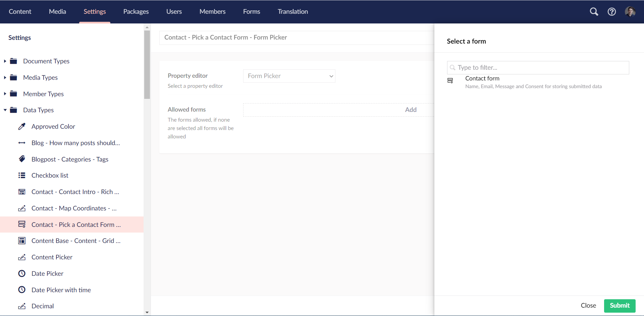Image resolution: width=644 pixels, height=316 pixels.
Task: Click the clock icon beside Date Picker
Action: pos(22,273)
